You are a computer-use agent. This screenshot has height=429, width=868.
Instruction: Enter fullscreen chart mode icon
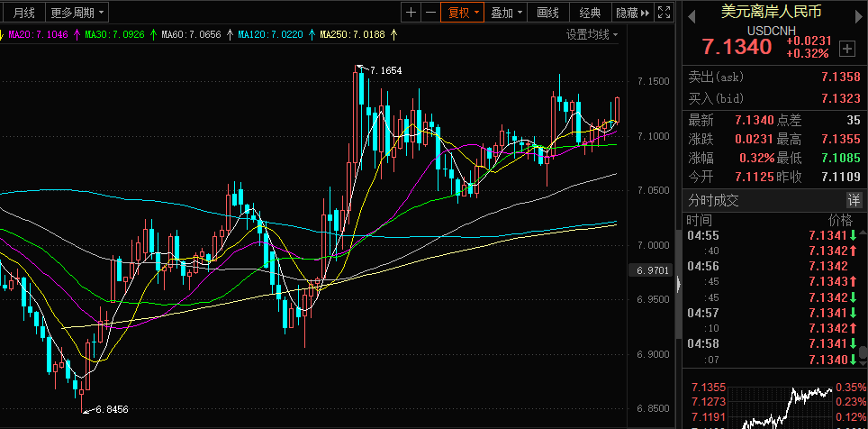point(664,13)
